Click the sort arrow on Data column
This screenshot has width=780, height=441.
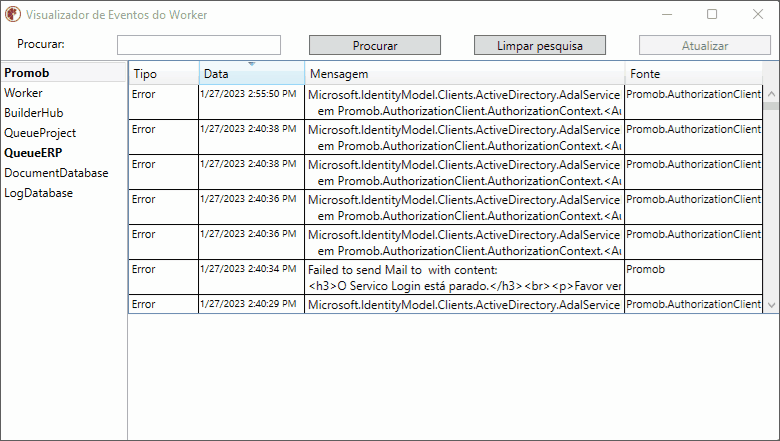pyautogui.click(x=252, y=64)
